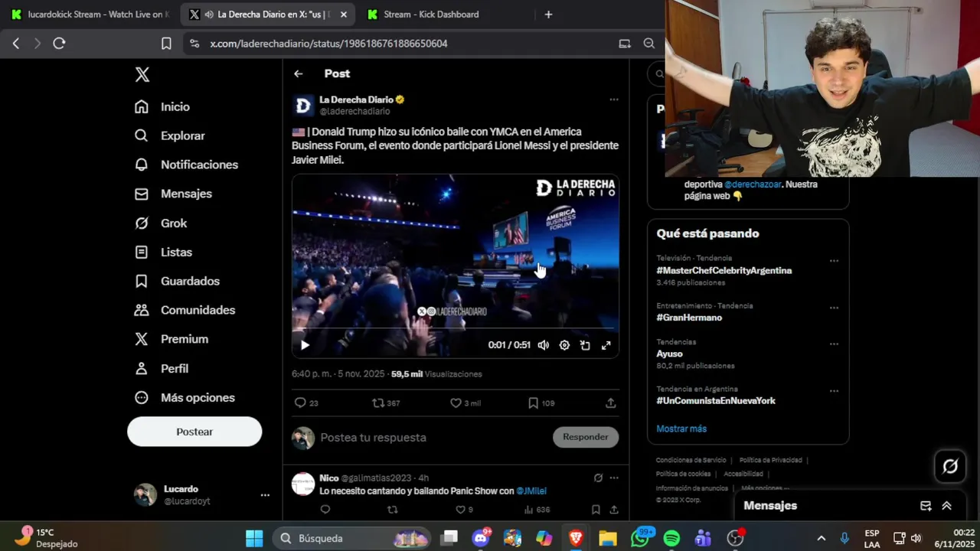Open floating Grok button

(x=950, y=466)
